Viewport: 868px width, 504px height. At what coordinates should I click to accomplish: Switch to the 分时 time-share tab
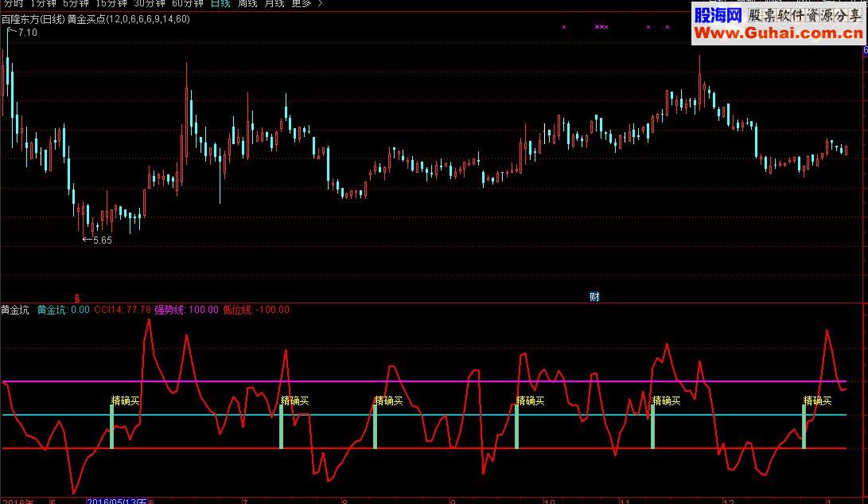(x=14, y=3)
